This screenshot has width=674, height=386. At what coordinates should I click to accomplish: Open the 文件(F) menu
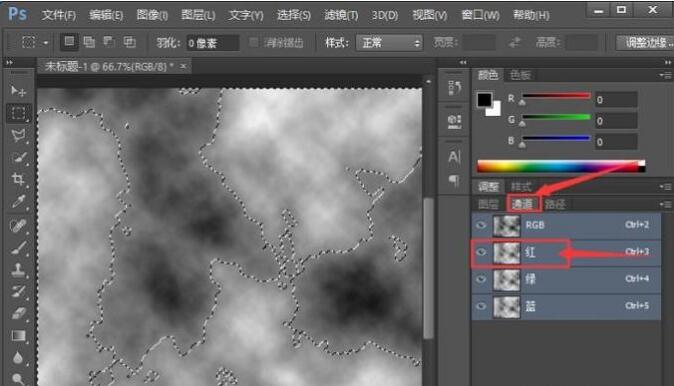tap(59, 15)
